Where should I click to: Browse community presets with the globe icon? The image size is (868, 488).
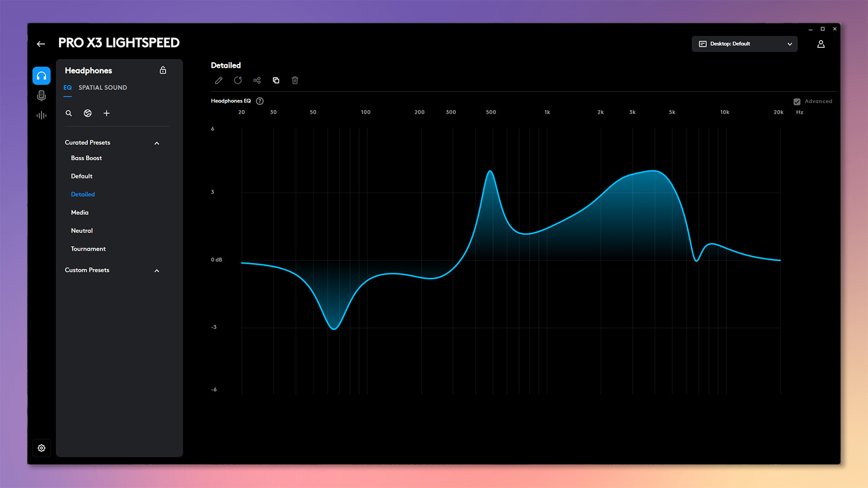[87, 113]
